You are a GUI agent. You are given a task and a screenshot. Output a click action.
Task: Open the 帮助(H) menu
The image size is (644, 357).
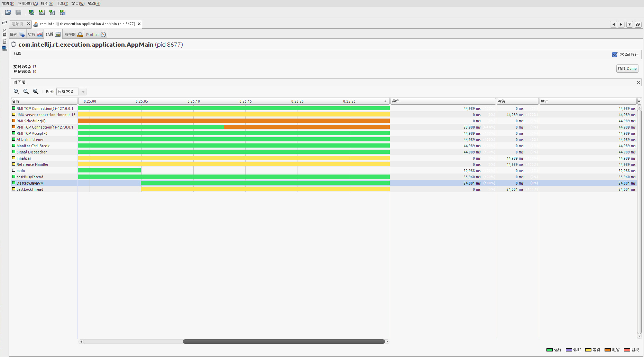[x=94, y=3]
